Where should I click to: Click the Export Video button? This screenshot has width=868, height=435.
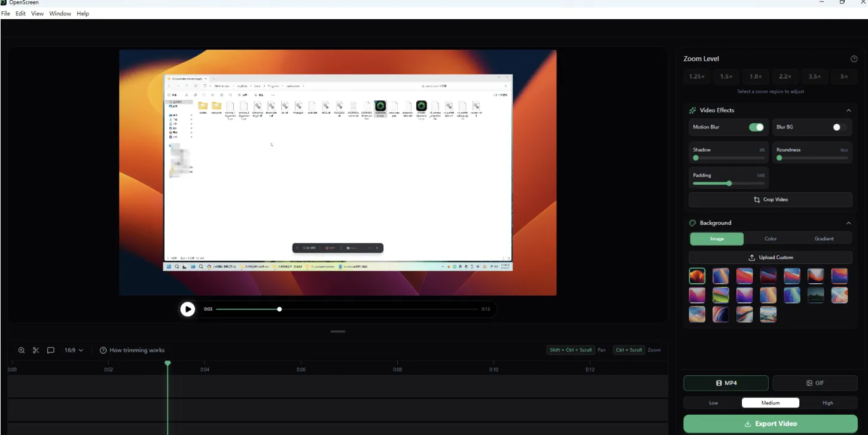point(770,424)
